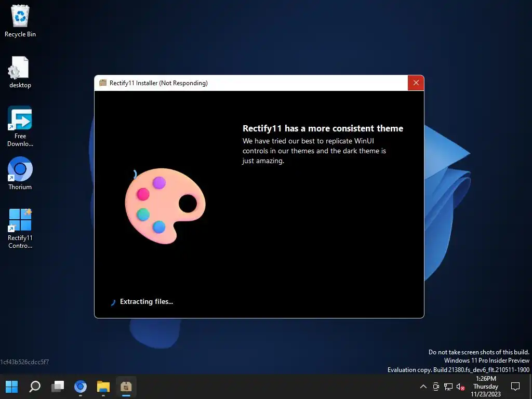The width and height of the screenshot is (532, 399).
Task: Click the installer package icon in title bar
Action: click(x=103, y=83)
